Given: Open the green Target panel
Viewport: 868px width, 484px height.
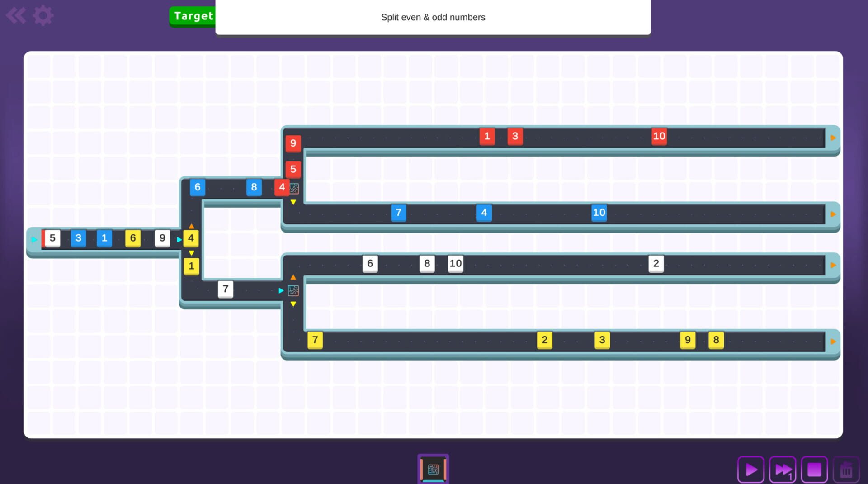Looking at the screenshot, I should tap(193, 16).
